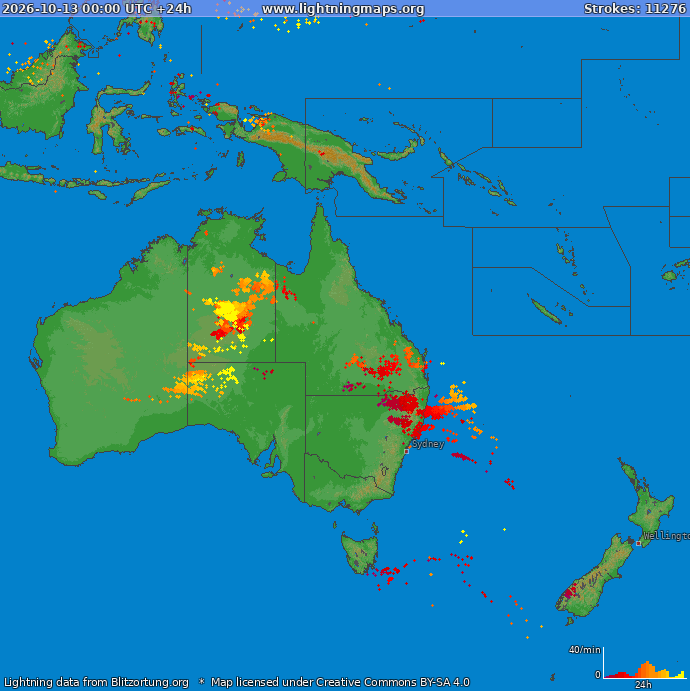This screenshot has height=691, width=690.
Task: Click the 'www.lightningmaps.org' header text
Action: point(343,8)
